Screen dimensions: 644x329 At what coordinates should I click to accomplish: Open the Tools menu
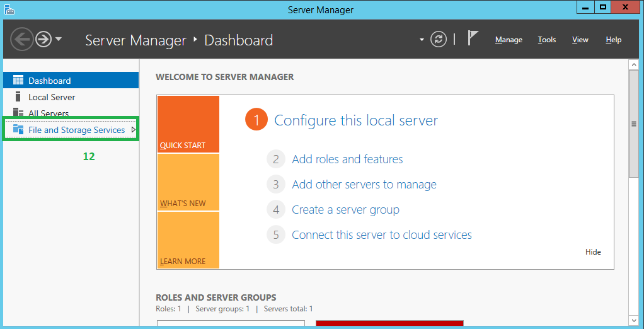click(546, 40)
